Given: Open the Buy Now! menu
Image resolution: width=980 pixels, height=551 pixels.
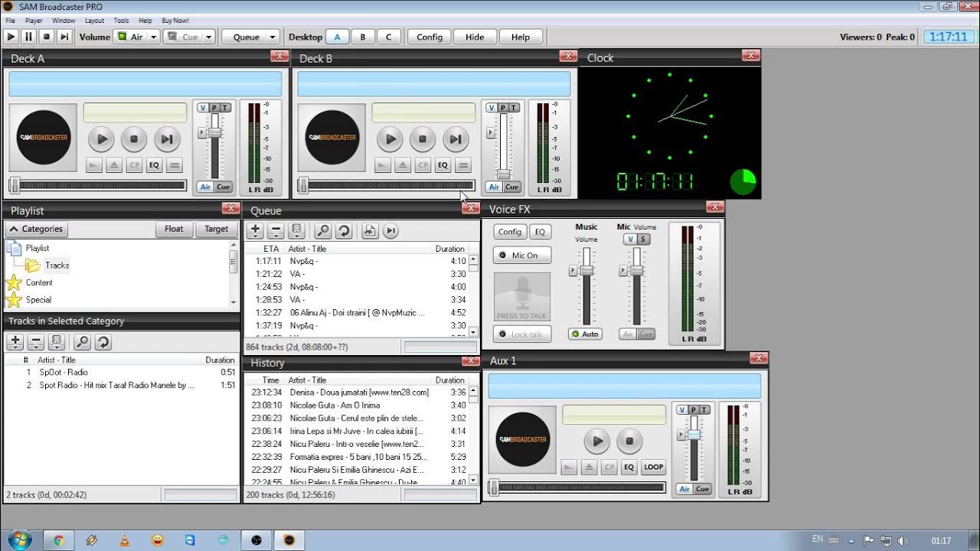Looking at the screenshot, I should coord(175,21).
